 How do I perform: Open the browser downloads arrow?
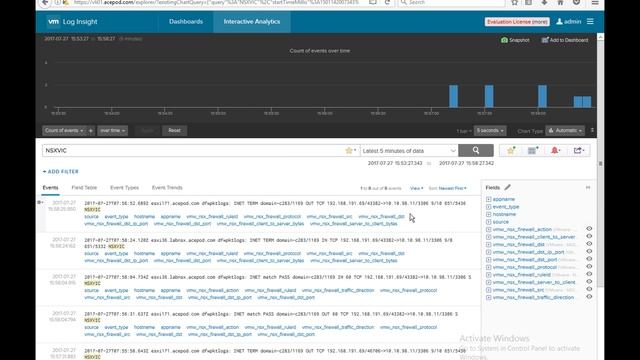coord(544,2)
